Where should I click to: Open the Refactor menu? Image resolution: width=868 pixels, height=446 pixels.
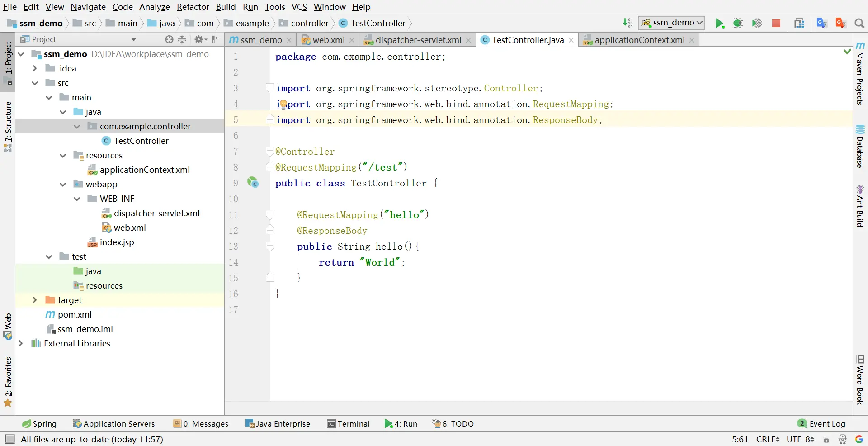click(x=193, y=7)
